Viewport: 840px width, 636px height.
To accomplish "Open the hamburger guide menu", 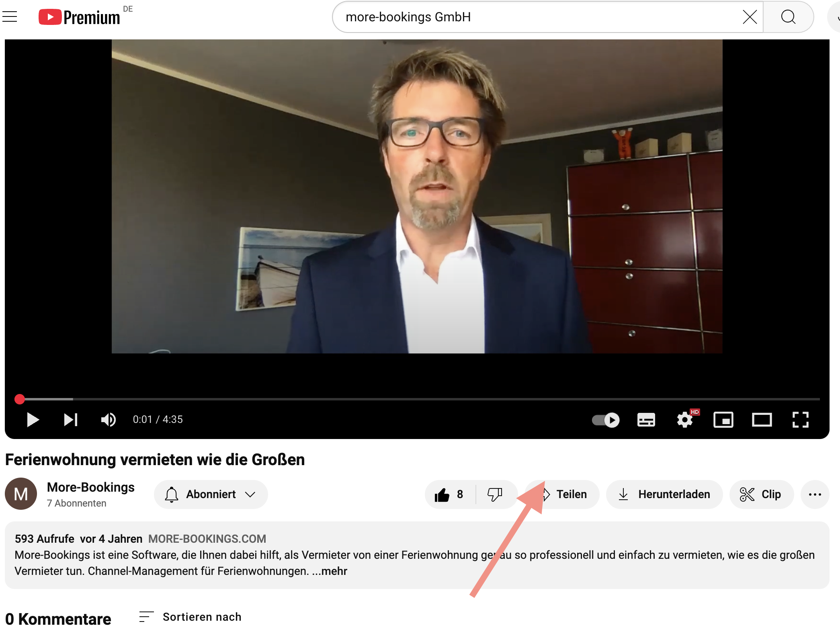I will 10,17.
